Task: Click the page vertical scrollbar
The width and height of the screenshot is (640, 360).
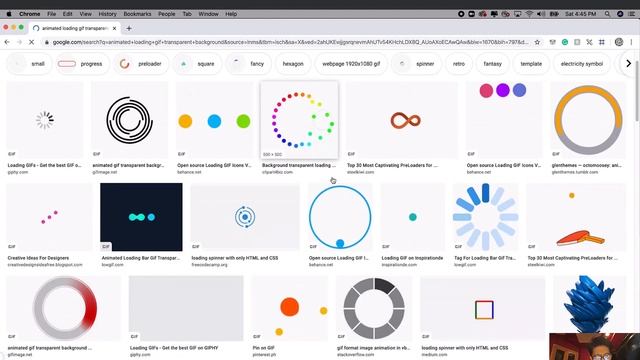Action: pyautogui.click(x=637, y=91)
